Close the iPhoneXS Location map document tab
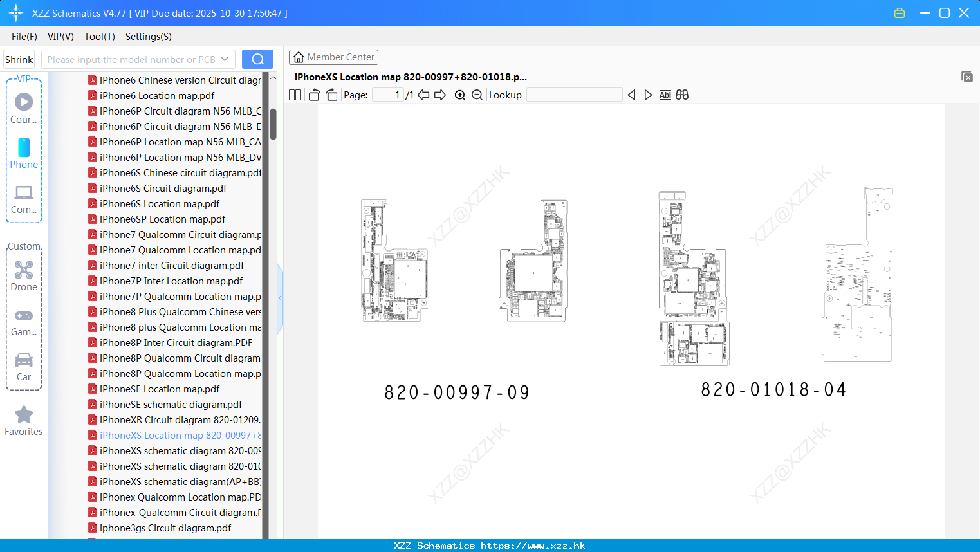 (967, 77)
